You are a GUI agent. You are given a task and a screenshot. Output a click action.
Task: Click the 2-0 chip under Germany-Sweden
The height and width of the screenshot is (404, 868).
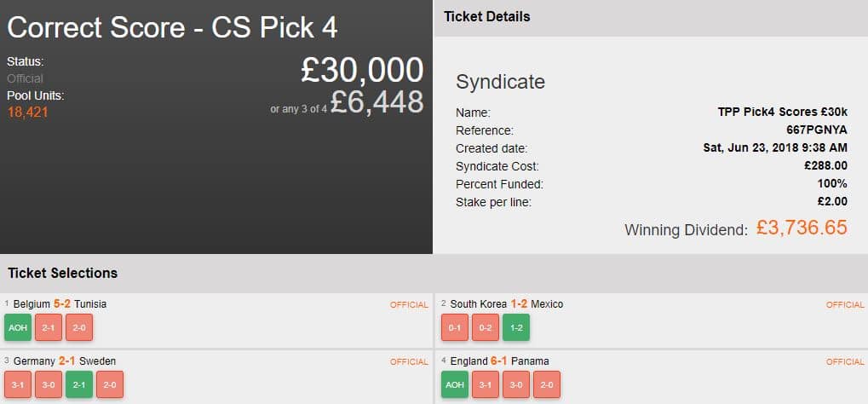click(x=109, y=384)
